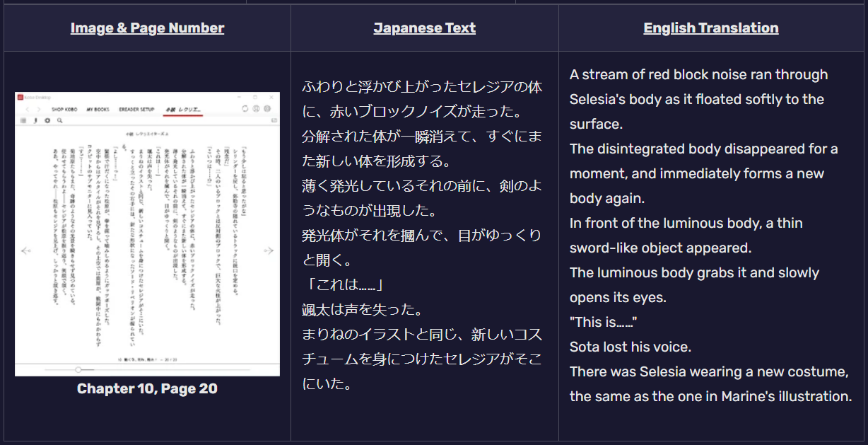Open the settings gear beside the Kobo profile icon
Screen dimensions: 868x445
click(x=267, y=109)
